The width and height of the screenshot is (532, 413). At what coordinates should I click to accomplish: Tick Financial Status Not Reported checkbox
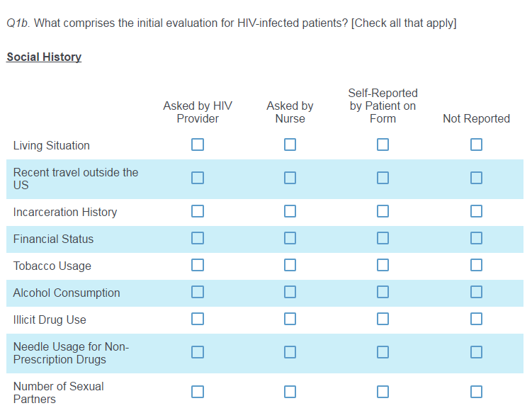(x=476, y=238)
